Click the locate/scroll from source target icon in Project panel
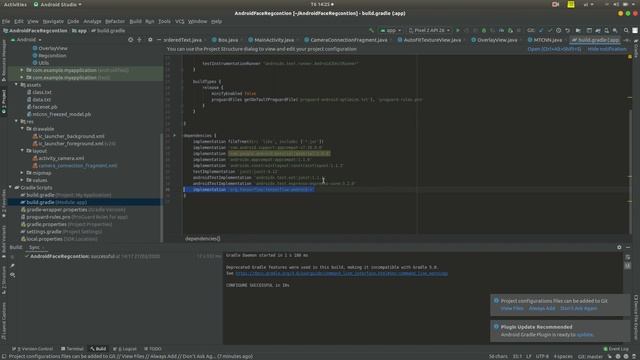The image size is (640, 360). [x=131, y=40]
